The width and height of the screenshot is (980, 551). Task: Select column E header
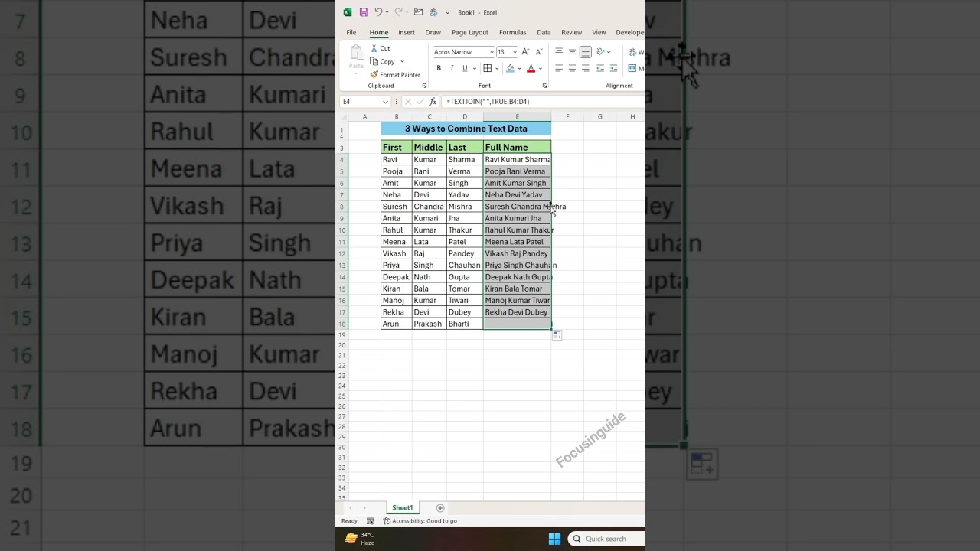coord(517,116)
